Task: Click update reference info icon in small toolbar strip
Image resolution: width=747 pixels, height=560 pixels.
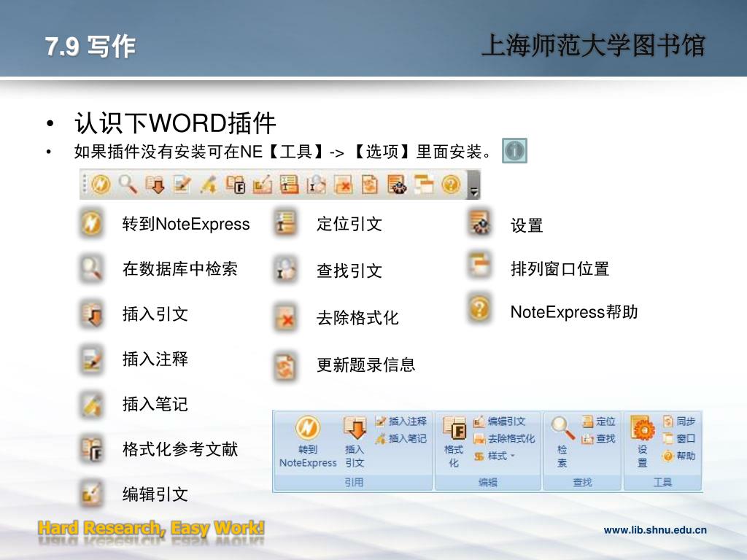Action: click(370, 184)
